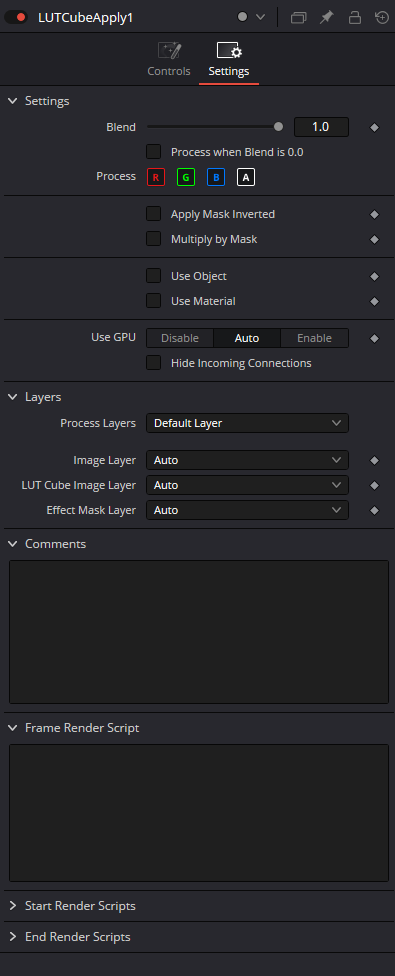Check Multiply by Mask

pos(153,239)
